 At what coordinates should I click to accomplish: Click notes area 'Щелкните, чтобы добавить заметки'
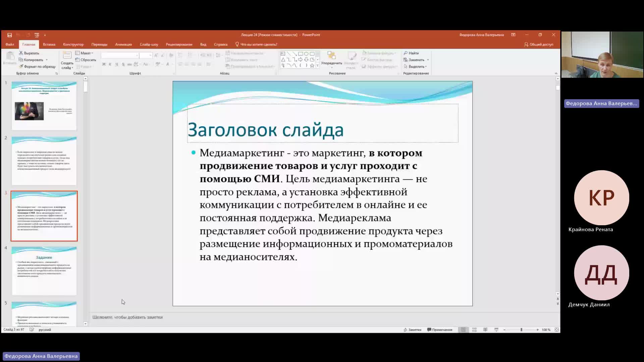[127, 317]
